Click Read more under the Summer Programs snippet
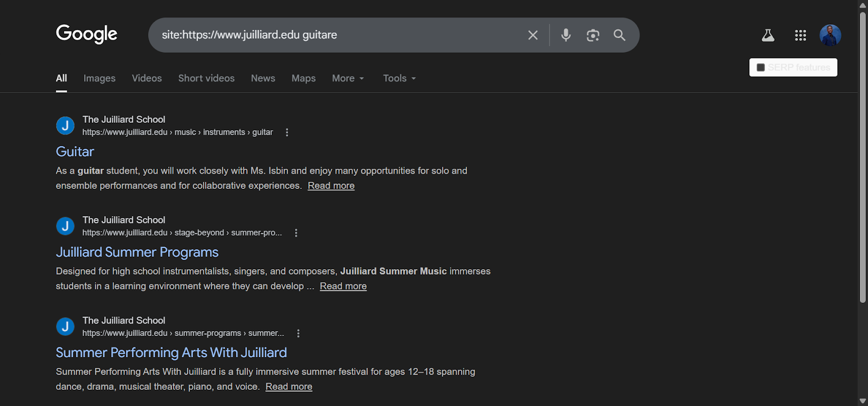This screenshot has height=406, width=868. click(x=343, y=286)
